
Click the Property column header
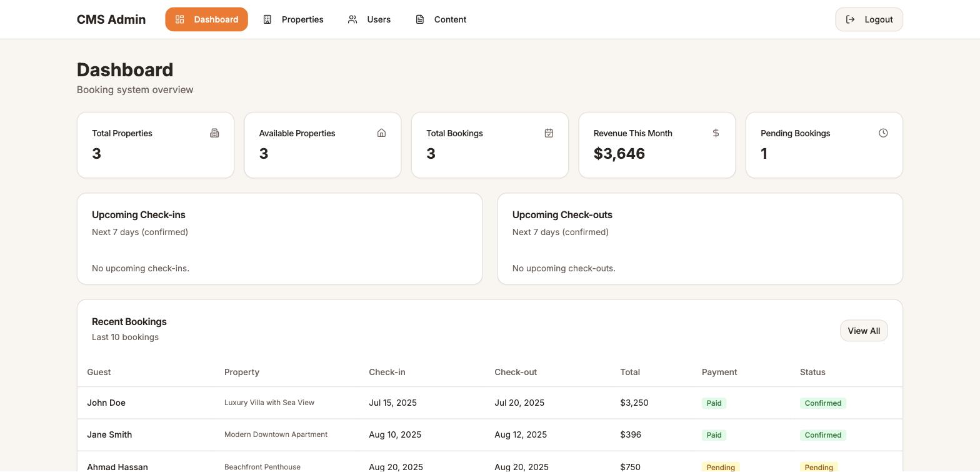coord(242,372)
